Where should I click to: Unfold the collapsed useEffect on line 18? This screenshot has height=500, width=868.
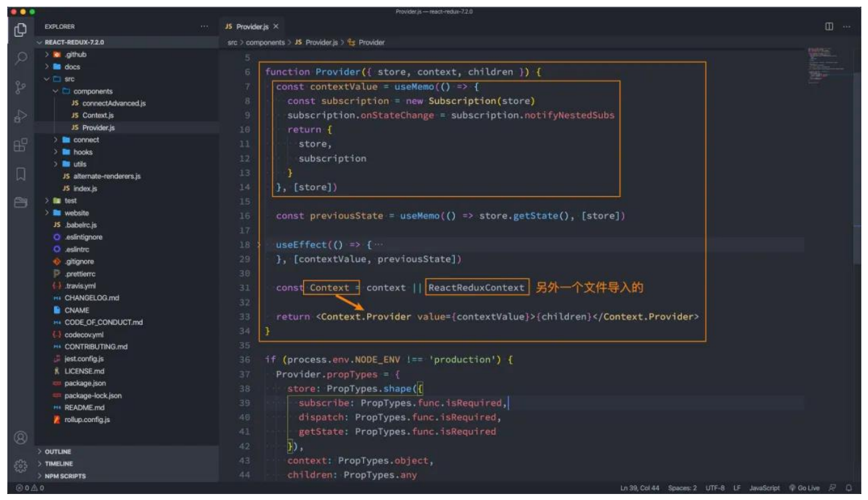(259, 245)
